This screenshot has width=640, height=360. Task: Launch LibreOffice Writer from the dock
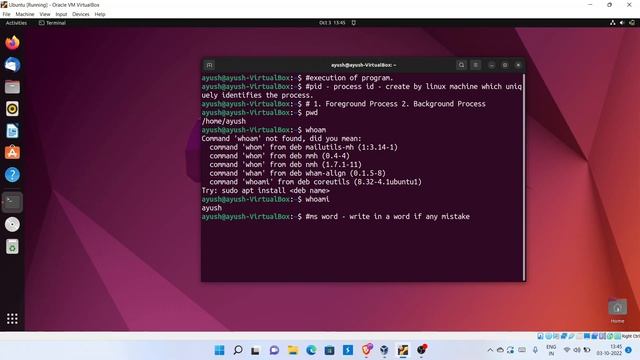click(12, 131)
